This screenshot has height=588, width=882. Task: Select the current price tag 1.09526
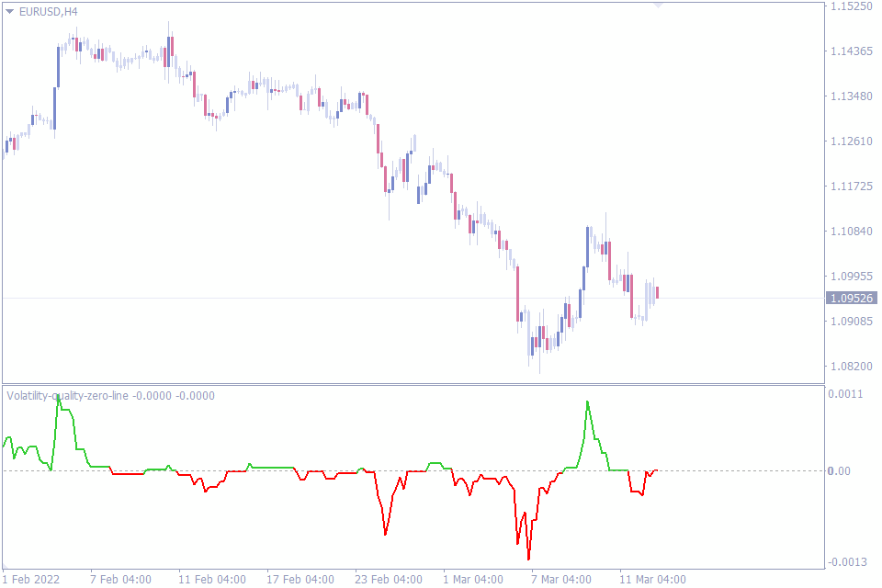pos(850,296)
